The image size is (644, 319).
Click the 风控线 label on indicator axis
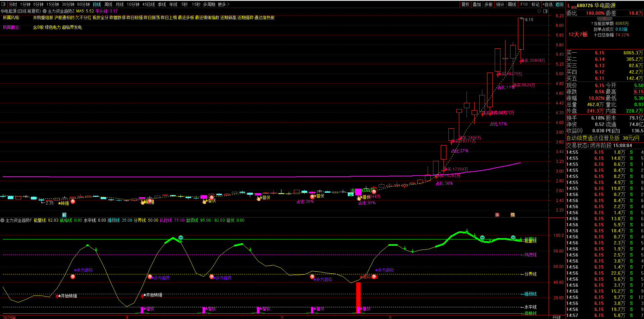coord(531,255)
